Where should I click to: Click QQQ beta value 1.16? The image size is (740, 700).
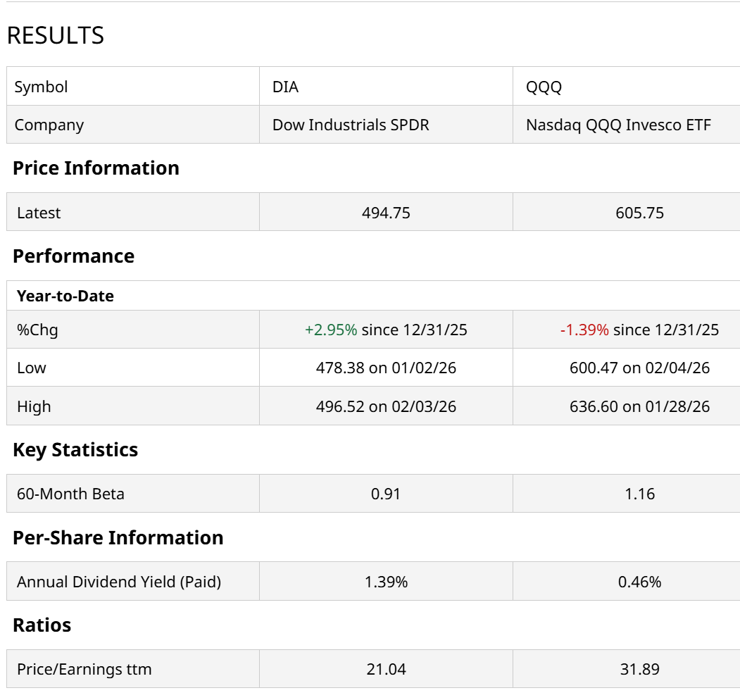point(639,494)
